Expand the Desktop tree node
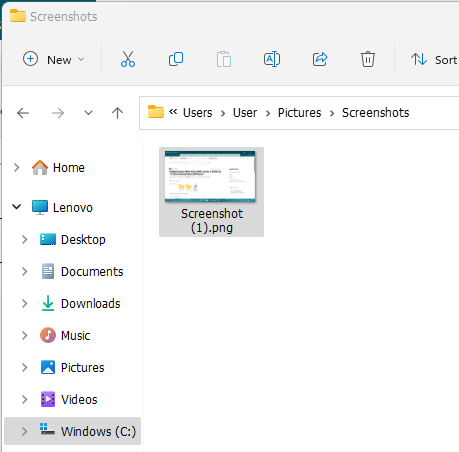The width and height of the screenshot is (459, 452). point(24,239)
